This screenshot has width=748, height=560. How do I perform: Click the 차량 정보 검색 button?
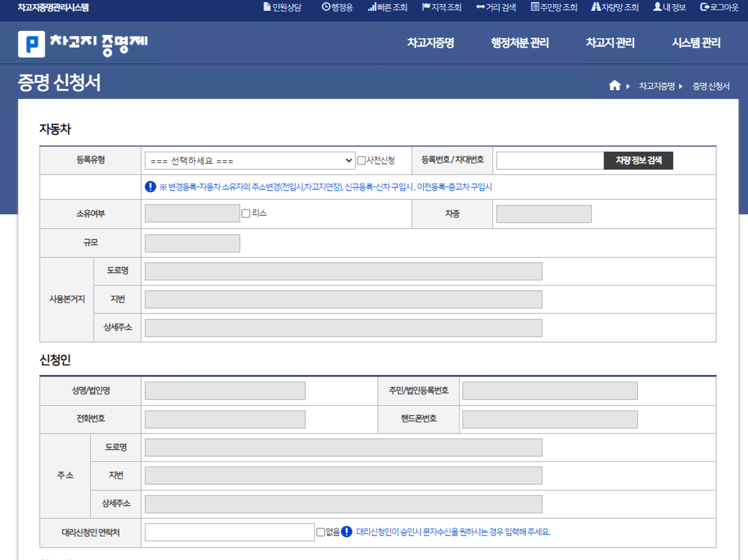(639, 161)
